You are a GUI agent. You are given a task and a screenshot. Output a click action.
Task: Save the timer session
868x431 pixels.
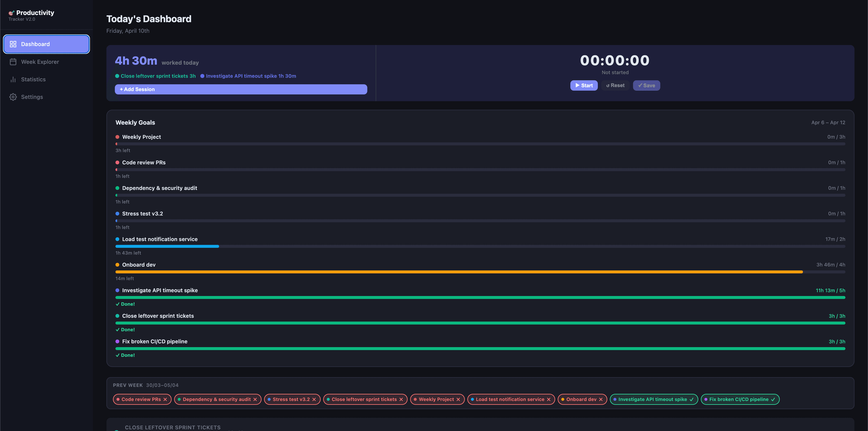click(646, 85)
